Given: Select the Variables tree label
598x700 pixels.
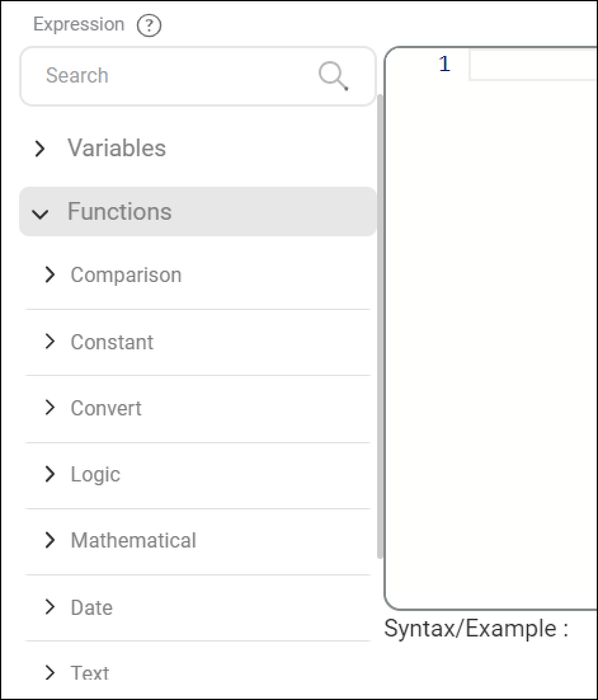Looking at the screenshot, I should click(116, 148).
